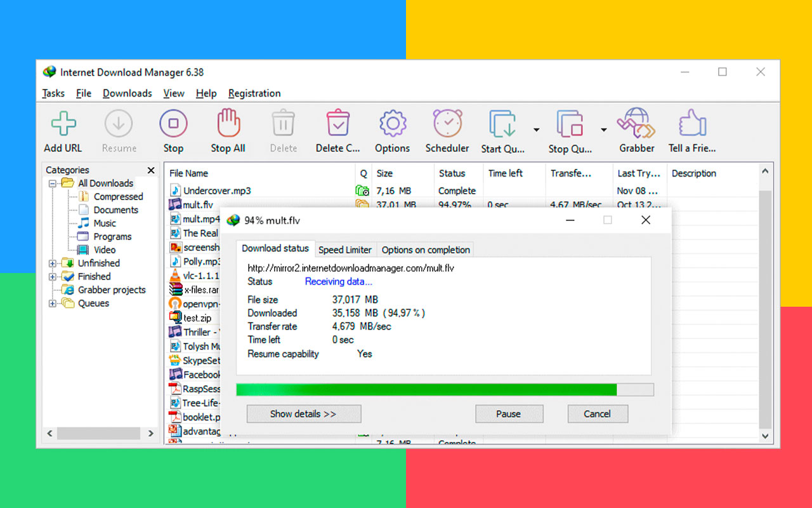
Task: Click the Stop toolbar icon
Action: [173, 123]
